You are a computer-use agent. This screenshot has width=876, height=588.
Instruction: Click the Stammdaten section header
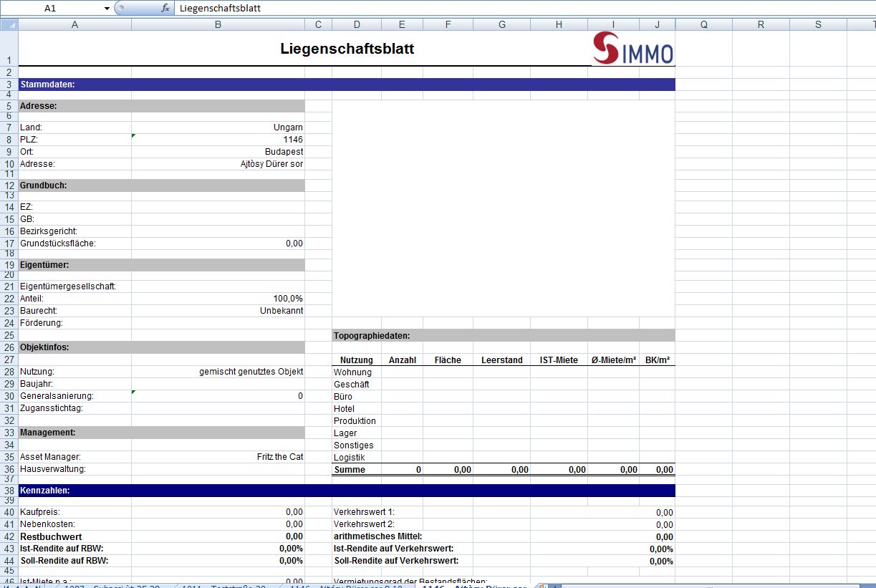click(347, 85)
